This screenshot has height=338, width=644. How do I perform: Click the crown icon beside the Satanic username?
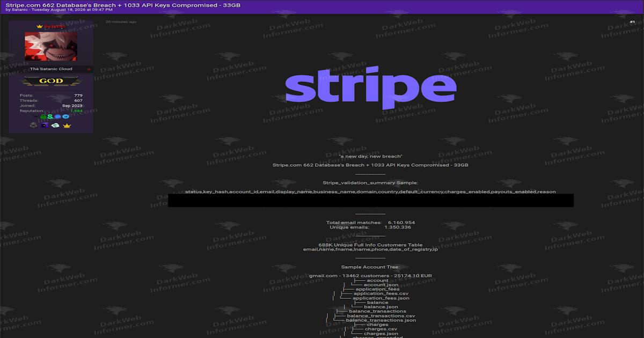point(39,26)
